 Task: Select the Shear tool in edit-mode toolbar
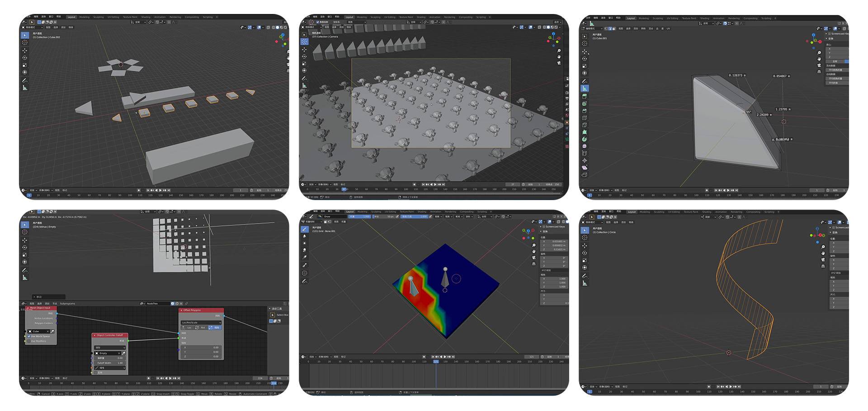(585, 168)
